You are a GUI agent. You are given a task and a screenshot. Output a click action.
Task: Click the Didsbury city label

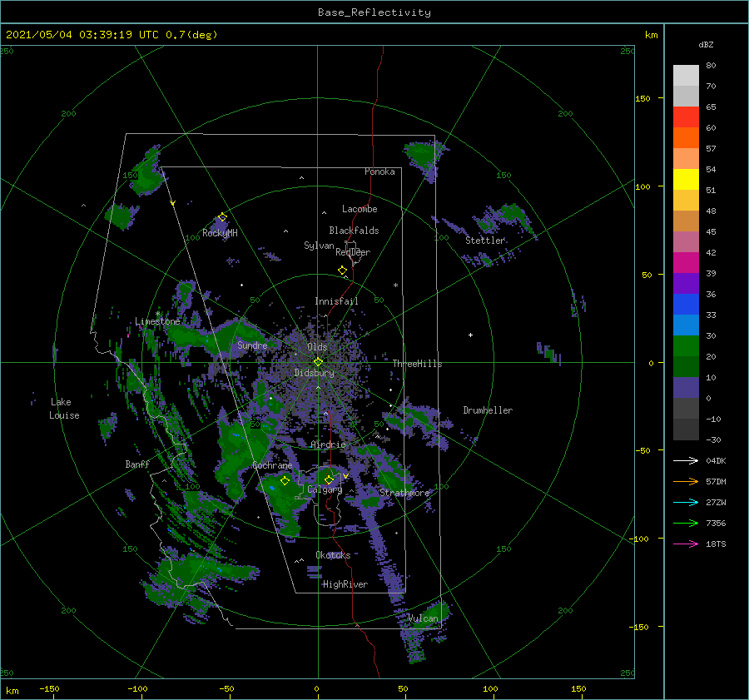point(314,373)
